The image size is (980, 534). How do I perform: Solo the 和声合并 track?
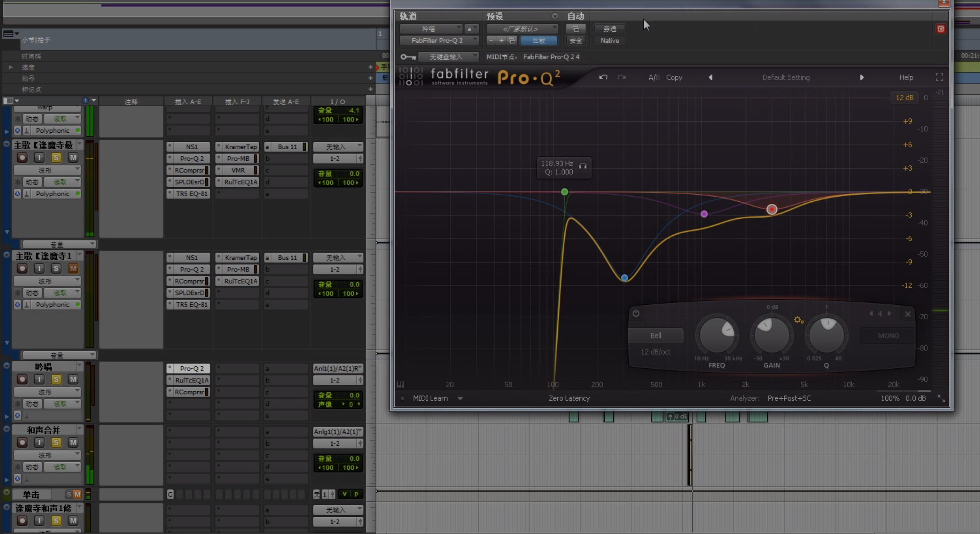56,442
